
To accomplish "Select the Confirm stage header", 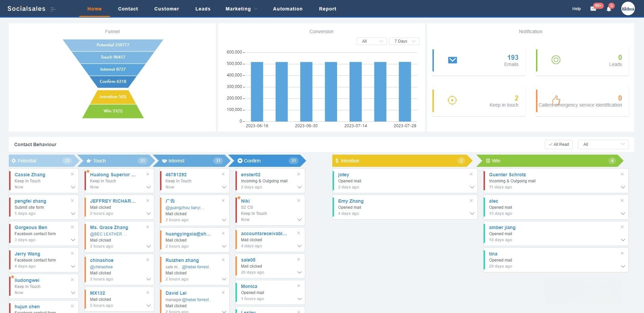I will [x=267, y=161].
